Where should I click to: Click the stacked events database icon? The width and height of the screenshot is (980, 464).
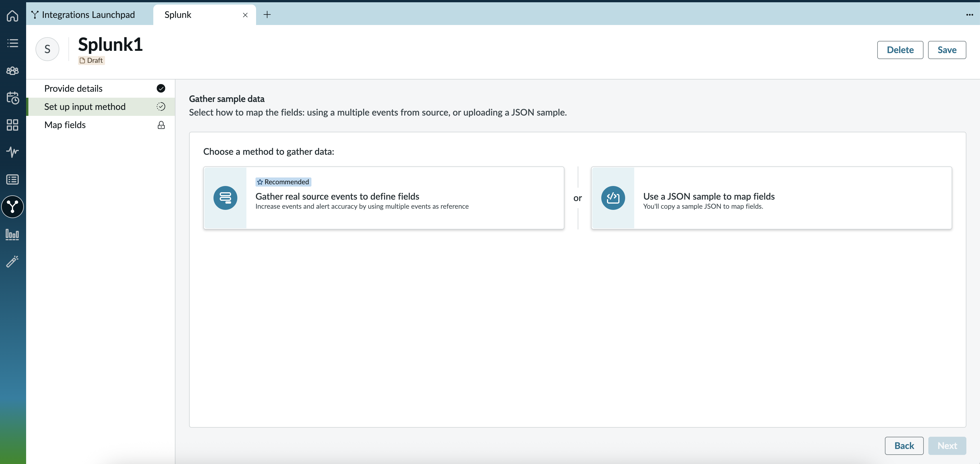click(225, 198)
